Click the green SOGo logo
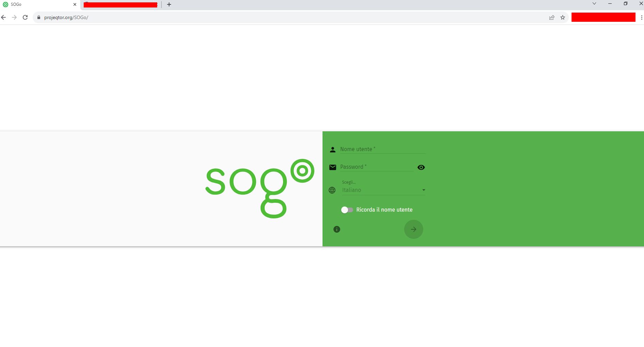 [x=260, y=188]
